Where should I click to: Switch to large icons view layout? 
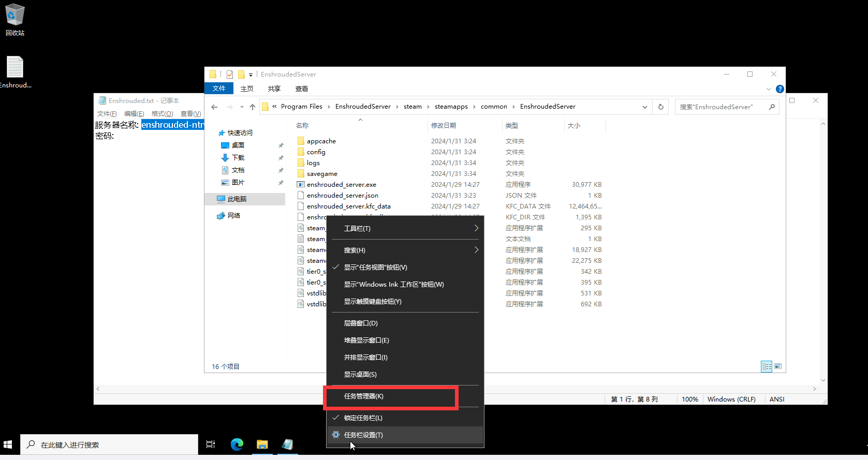(x=778, y=366)
